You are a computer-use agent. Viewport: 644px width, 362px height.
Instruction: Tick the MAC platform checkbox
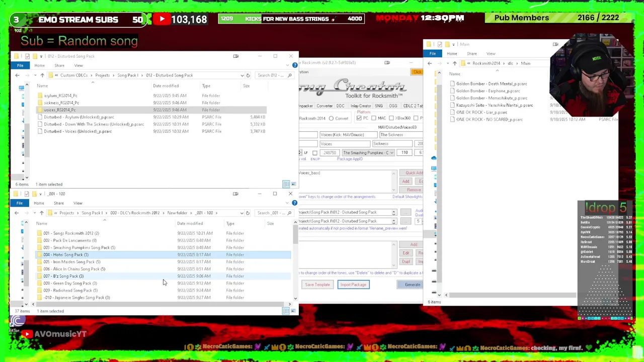[x=374, y=118]
